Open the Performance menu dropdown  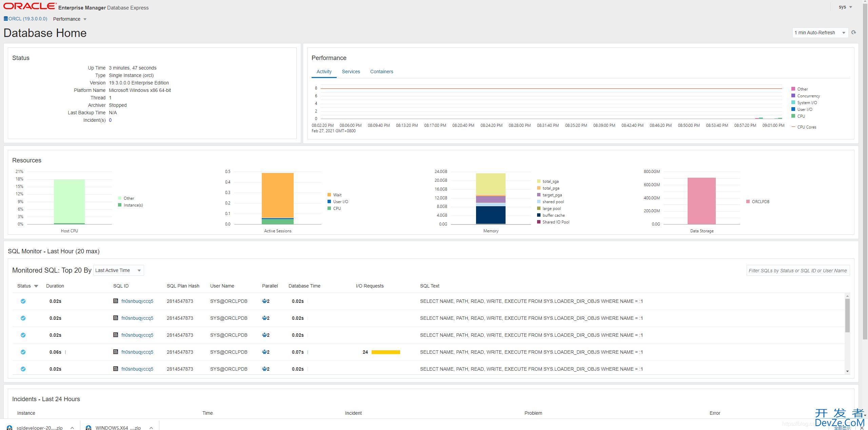[70, 19]
